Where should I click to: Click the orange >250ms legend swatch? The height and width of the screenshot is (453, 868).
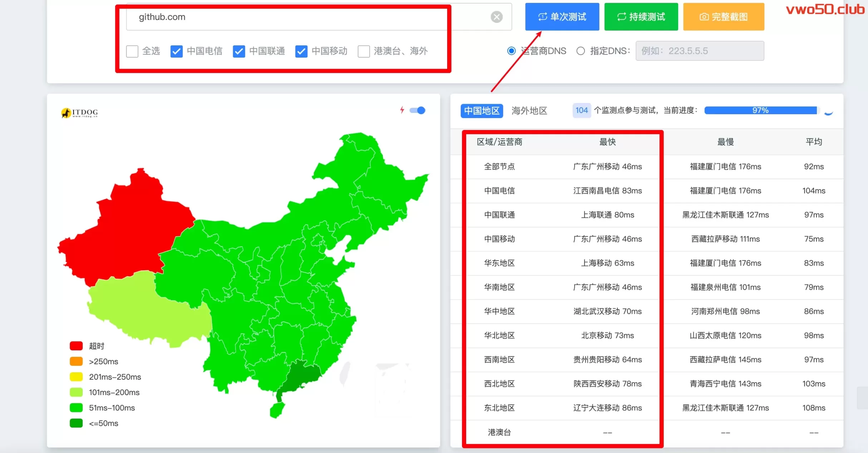coord(76,361)
